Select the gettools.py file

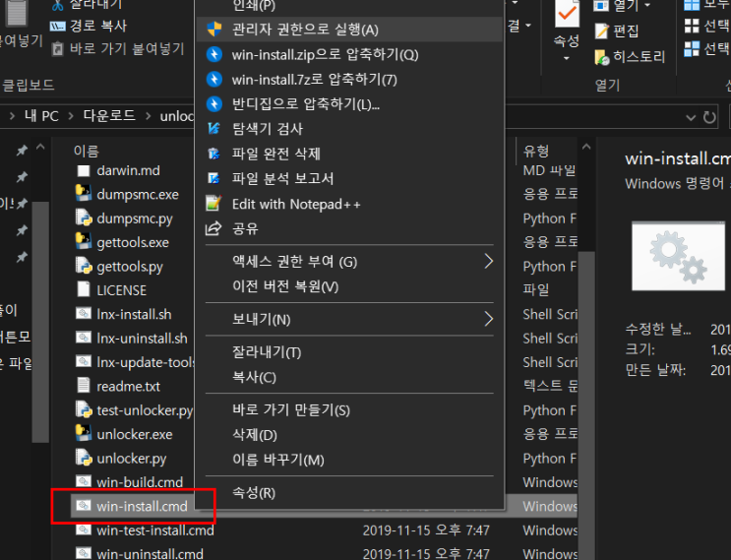[x=130, y=267]
